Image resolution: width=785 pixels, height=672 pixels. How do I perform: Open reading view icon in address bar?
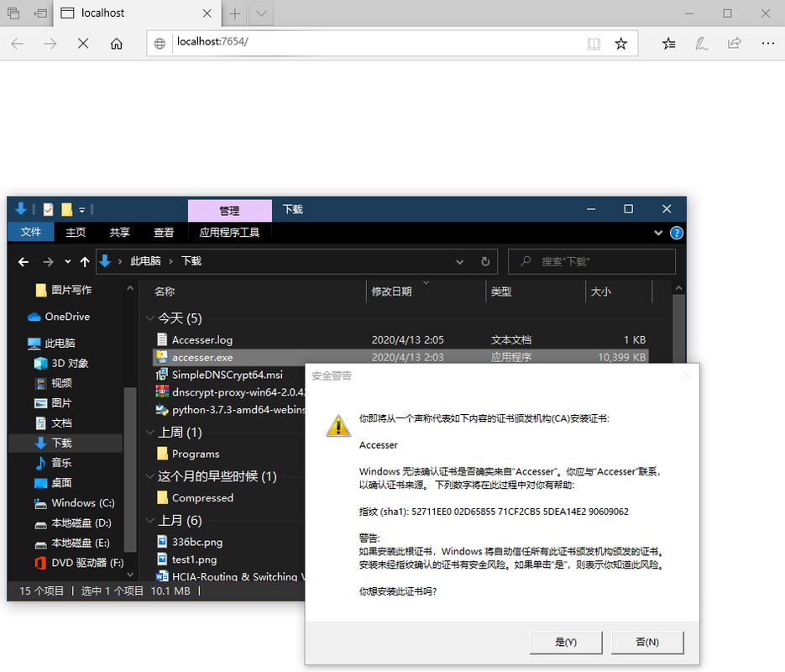[594, 44]
